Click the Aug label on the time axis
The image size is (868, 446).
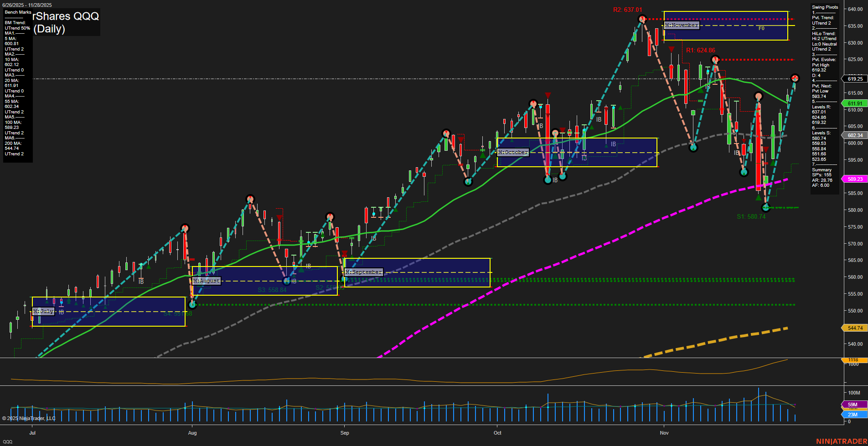pos(192,433)
